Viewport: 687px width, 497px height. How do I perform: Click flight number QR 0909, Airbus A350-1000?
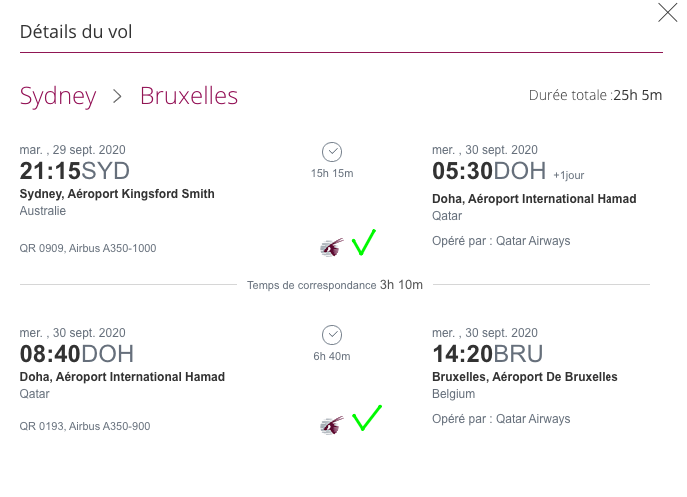point(88,248)
